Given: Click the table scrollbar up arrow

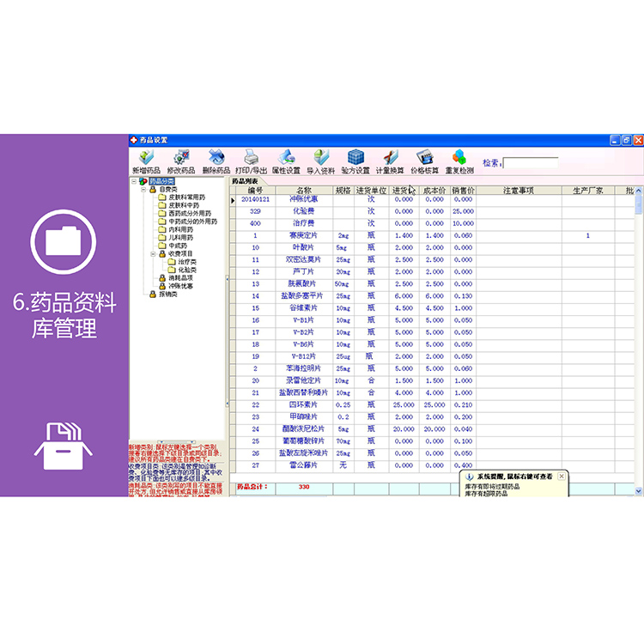Looking at the screenshot, I should tap(639, 191).
